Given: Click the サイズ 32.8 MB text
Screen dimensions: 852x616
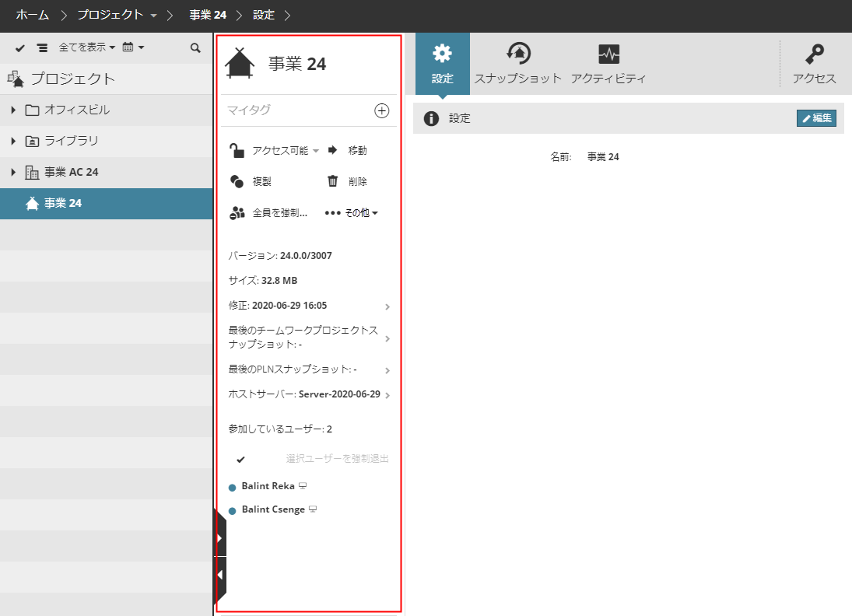Looking at the screenshot, I should pyautogui.click(x=262, y=281).
